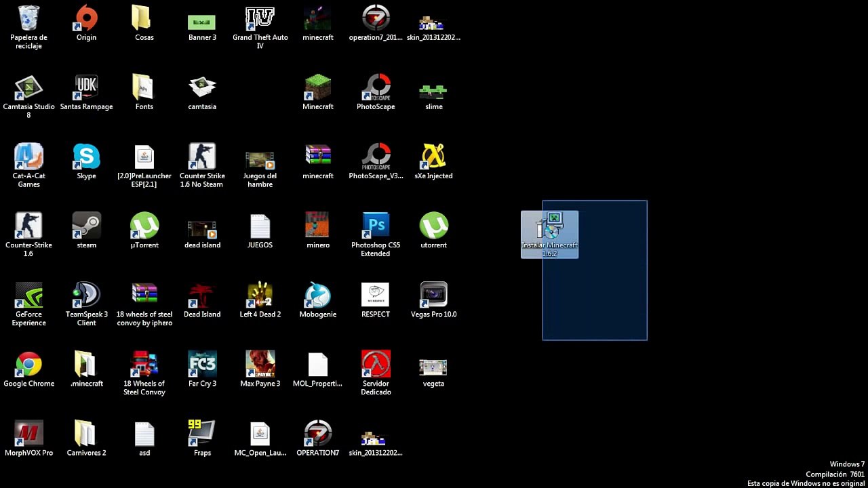Open GeForce Experience shortcut
The image size is (868, 488).
(x=28, y=304)
